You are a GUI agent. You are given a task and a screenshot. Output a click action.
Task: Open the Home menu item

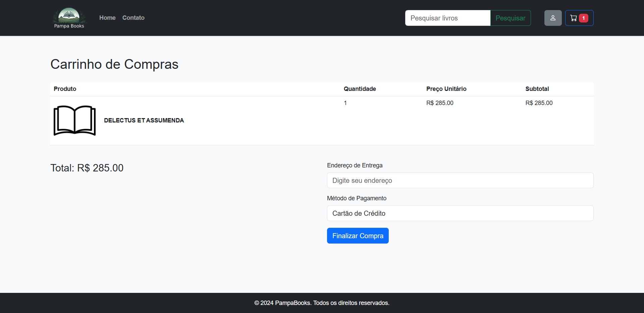(x=107, y=18)
